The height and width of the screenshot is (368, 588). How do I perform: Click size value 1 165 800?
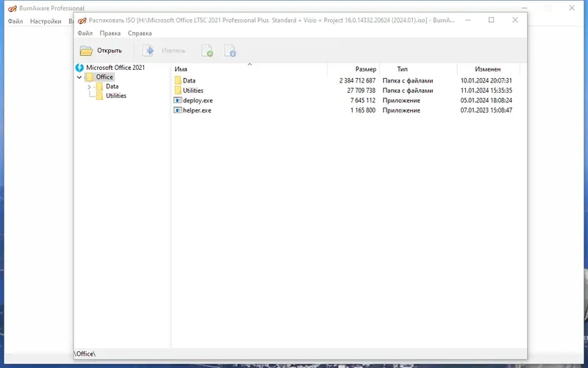[362, 110]
